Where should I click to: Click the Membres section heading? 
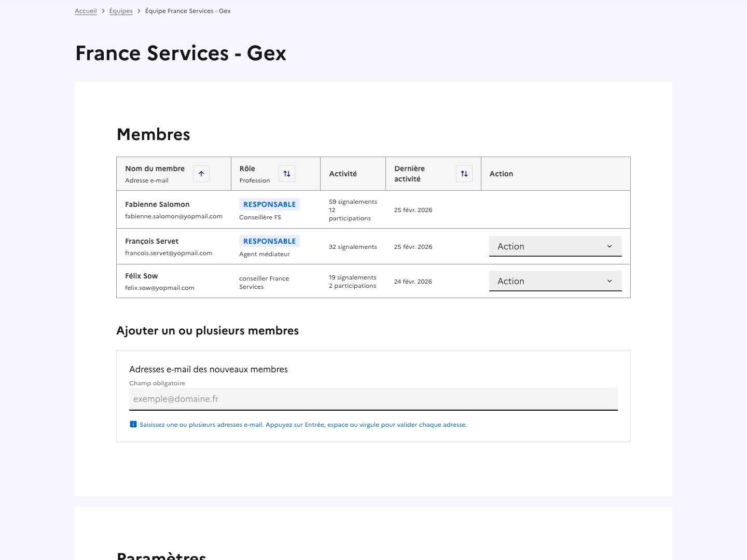click(153, 134)
